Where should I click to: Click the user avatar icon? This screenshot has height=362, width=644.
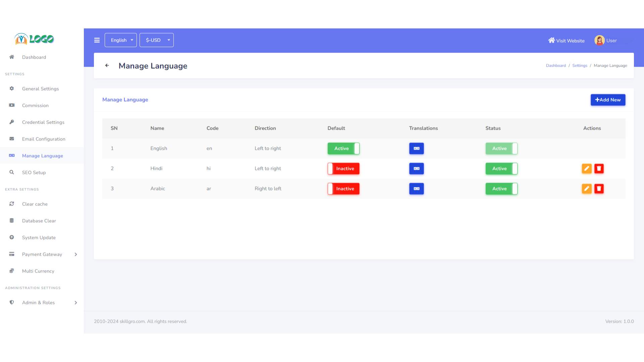[599, 41]
